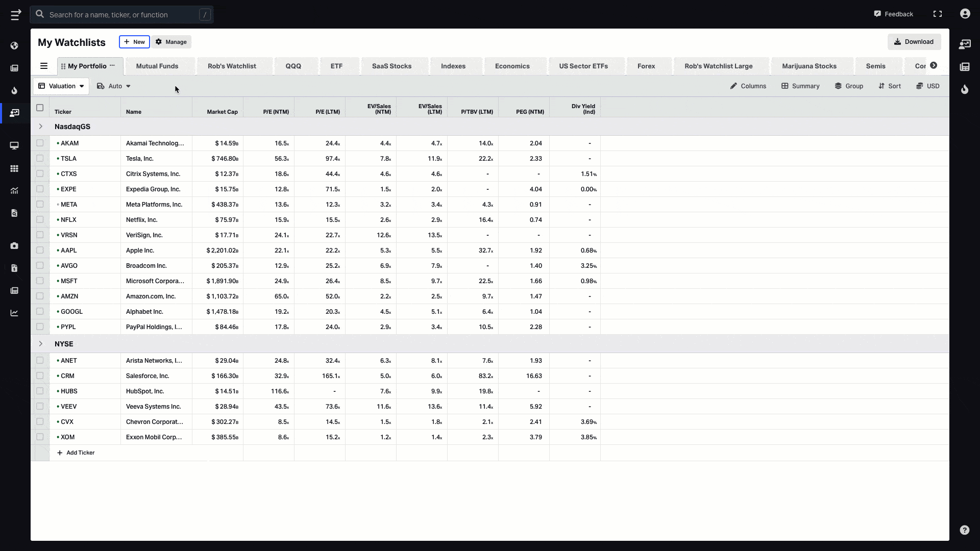Image resolution: width=980 pixels, height=551 pixels.
Task: Open Group options
Action: pyautogui.click(x=849, y=86)
